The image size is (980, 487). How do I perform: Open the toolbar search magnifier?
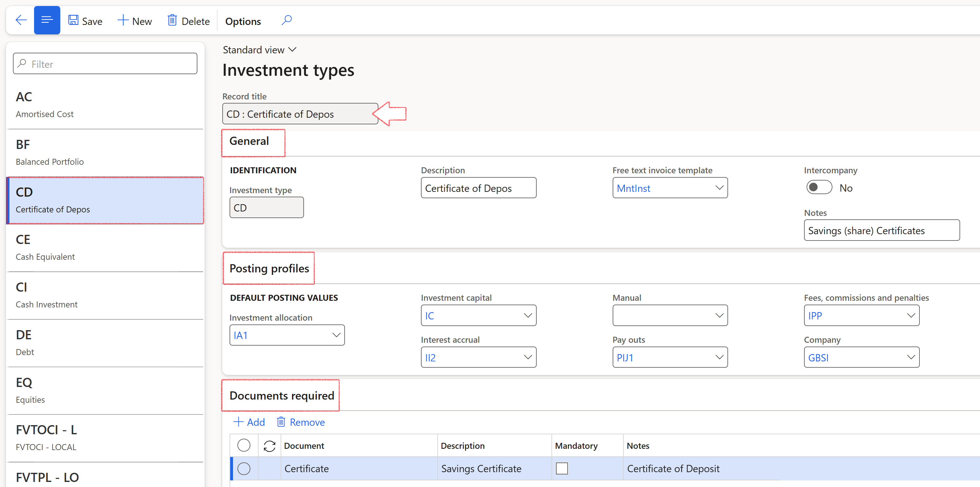pyautogui.click(x=287, y=20)
